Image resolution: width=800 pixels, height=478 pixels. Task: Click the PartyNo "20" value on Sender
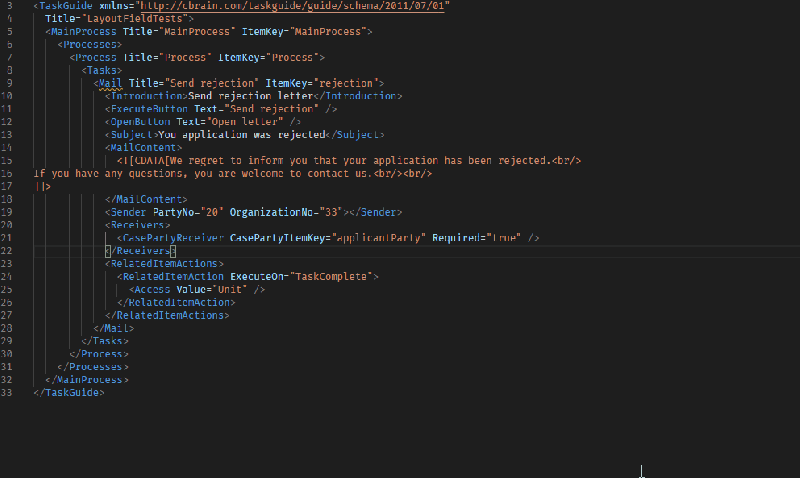[212, 212]
